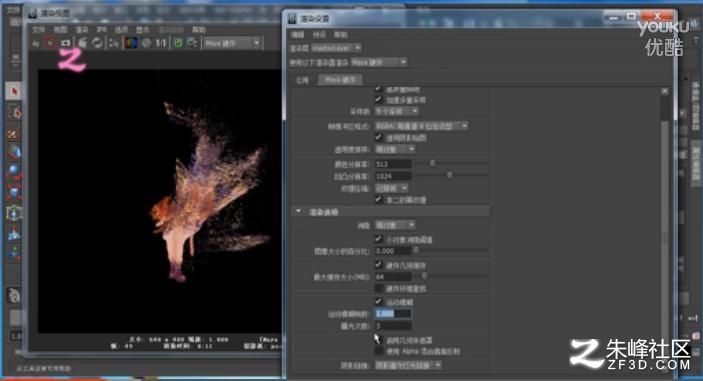
Task: Click clapperboard render icon in Render View toolbar
Action: click(x=82, y=43)
